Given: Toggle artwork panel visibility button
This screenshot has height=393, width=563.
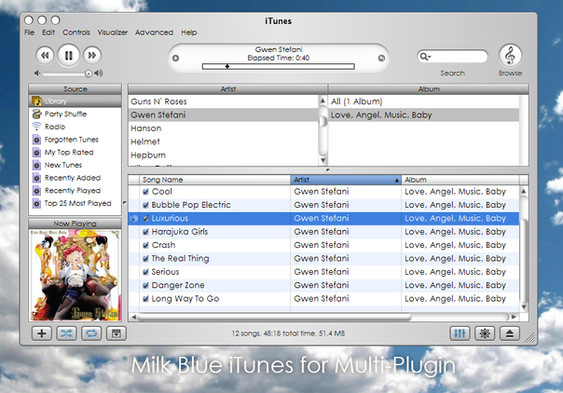Looking at the screenshot, I should pos(116,333).
